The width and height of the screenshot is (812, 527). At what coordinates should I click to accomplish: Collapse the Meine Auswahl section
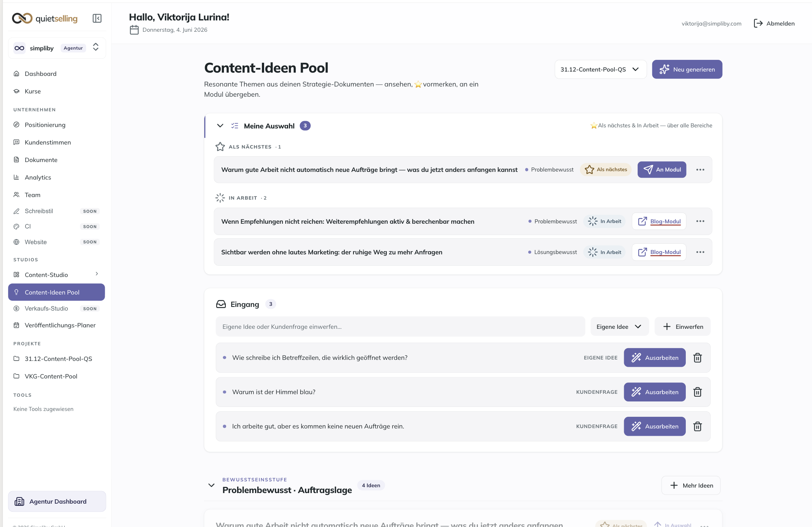[220, 126]
